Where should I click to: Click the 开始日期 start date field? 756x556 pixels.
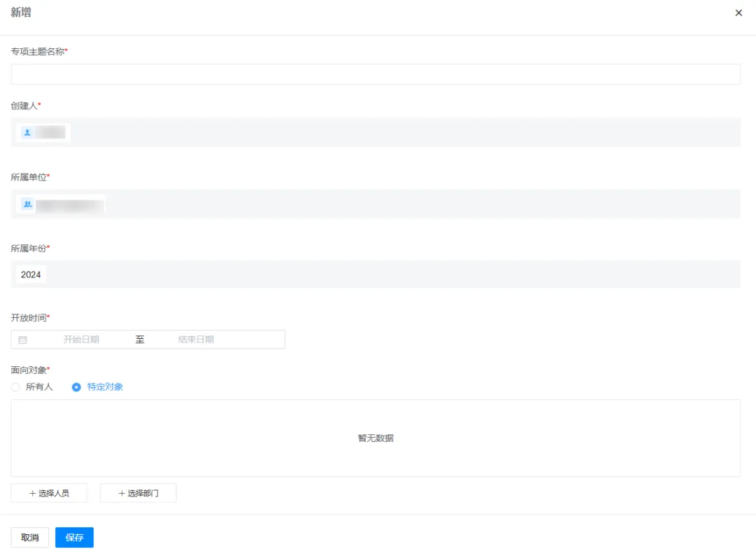pyautogui.click(x=81, y=340)
